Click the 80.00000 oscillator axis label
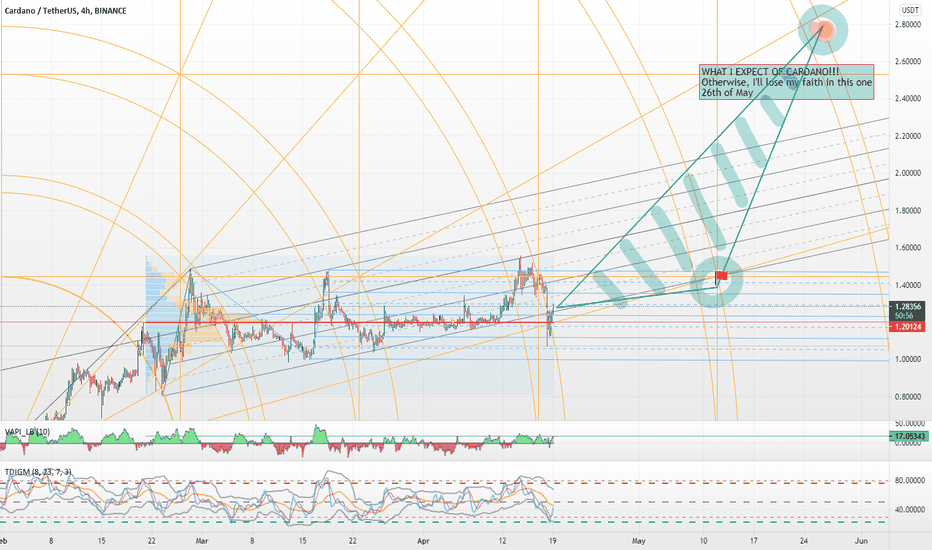This screenshot has width=932, height=550. click(x=909, y=480)
